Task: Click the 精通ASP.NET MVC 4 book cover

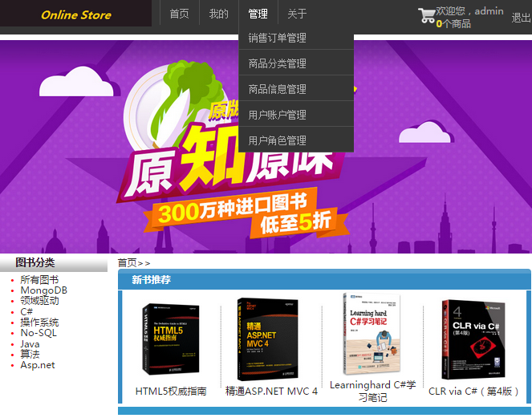Action: click(268, 339)
